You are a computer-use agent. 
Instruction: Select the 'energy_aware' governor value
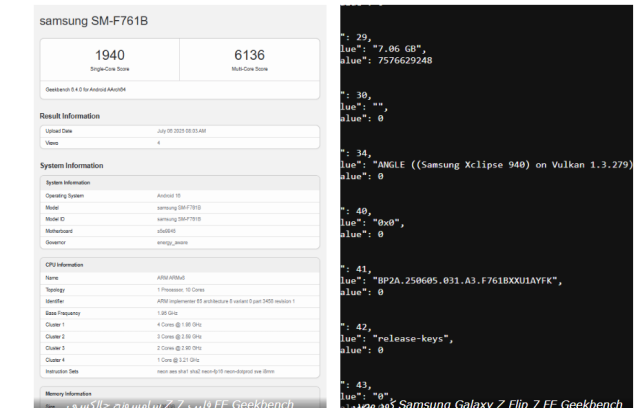point(172,243)
